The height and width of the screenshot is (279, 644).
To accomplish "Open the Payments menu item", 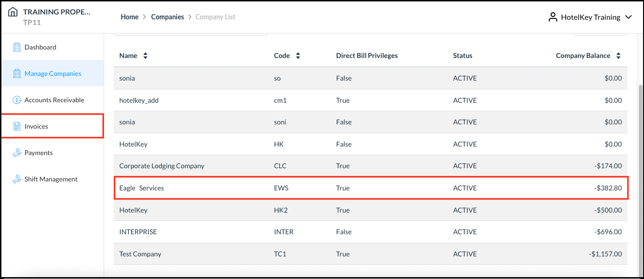I will 39,153.
